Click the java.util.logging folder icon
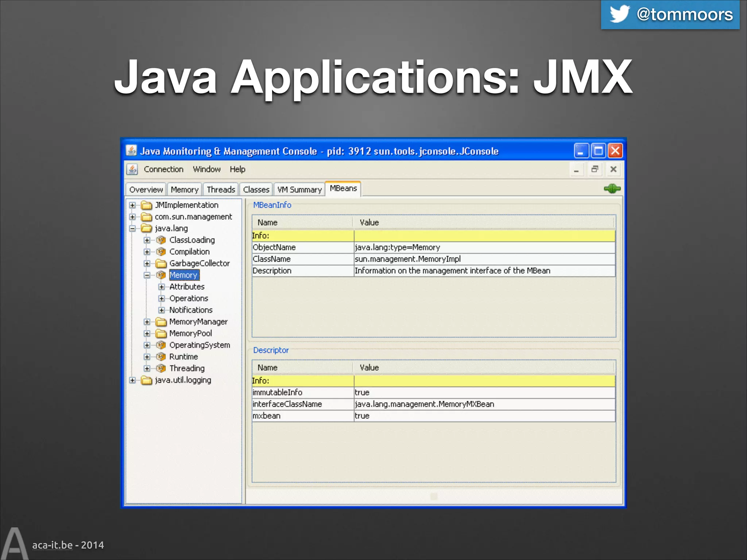The width and height of the screenshot is (747, 560). pyautogui.click(x=147, y=380)
